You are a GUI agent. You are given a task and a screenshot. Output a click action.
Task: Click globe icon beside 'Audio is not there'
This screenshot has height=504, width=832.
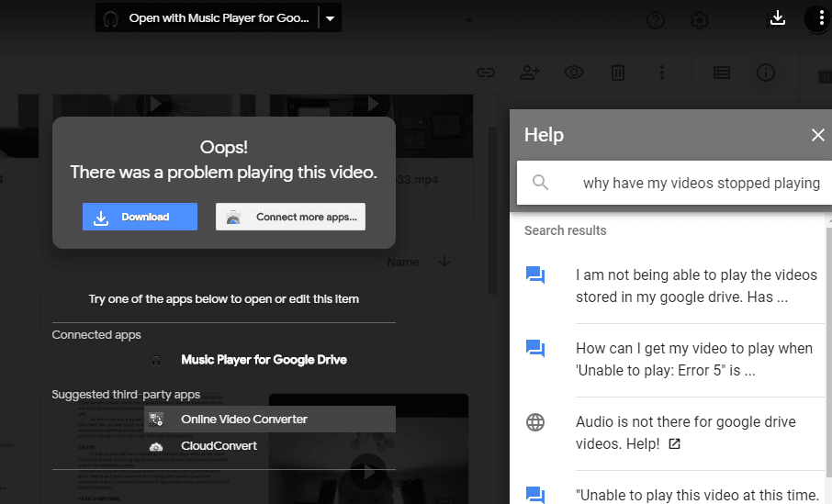point(535,422)
